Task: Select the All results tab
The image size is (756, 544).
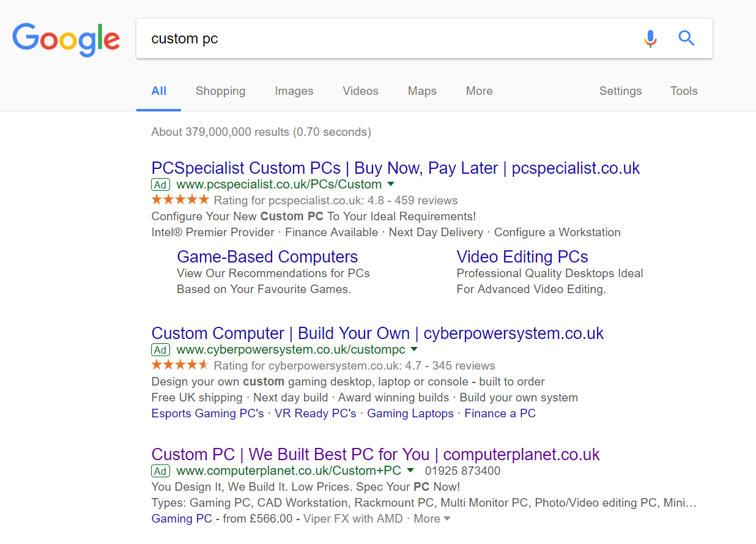Action: tap(159, 91)
